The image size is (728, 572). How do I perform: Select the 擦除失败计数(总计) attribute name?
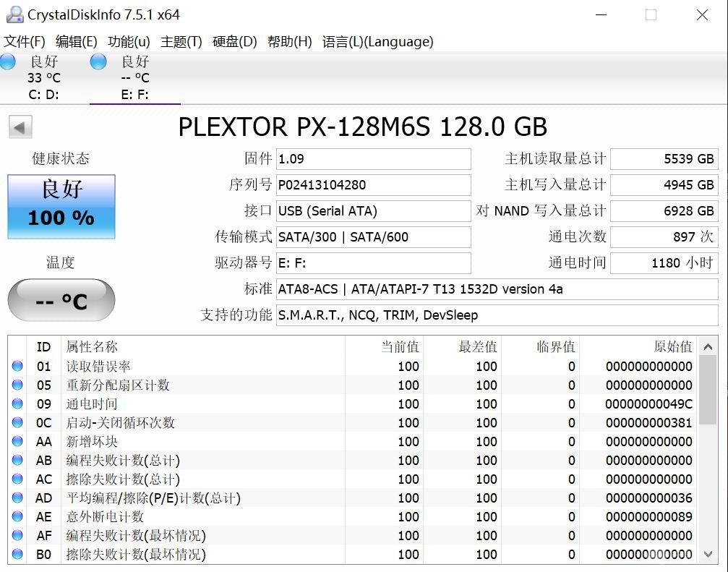tap(123, 479)
